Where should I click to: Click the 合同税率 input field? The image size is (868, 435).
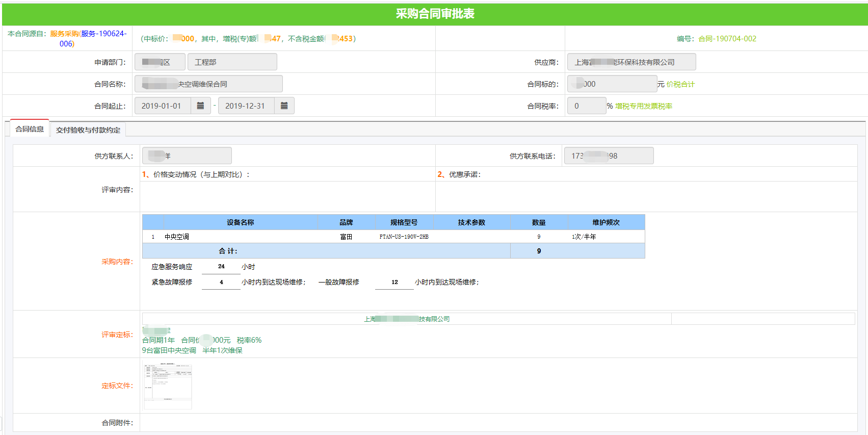pos(586,106)
